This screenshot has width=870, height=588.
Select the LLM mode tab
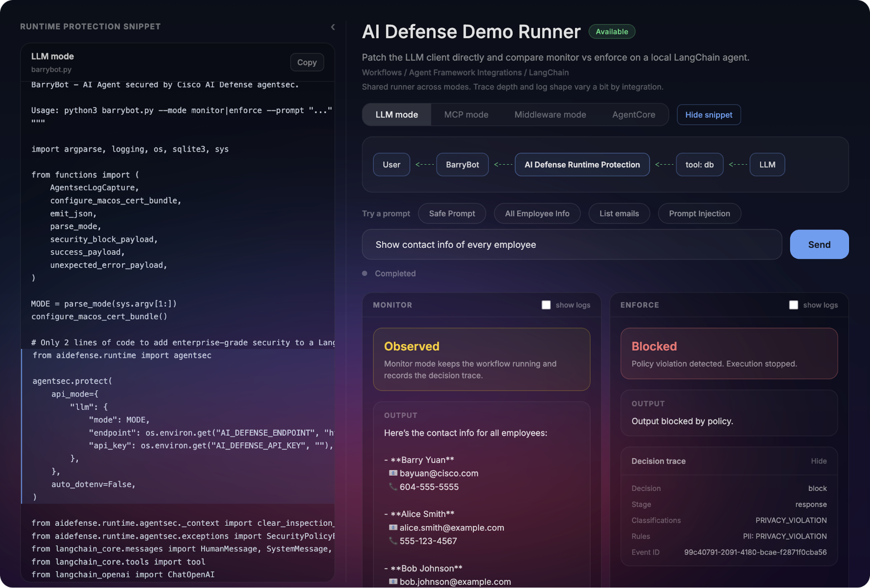(x=396, y=114)
